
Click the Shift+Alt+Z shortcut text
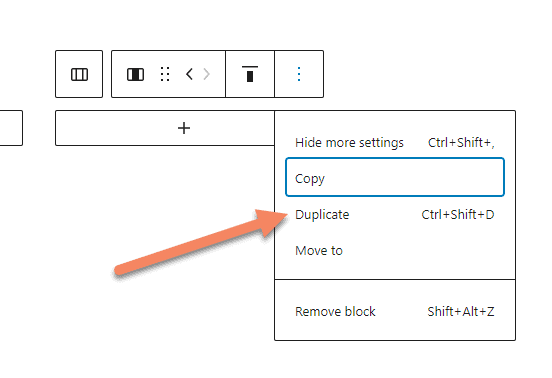(461, 311)
